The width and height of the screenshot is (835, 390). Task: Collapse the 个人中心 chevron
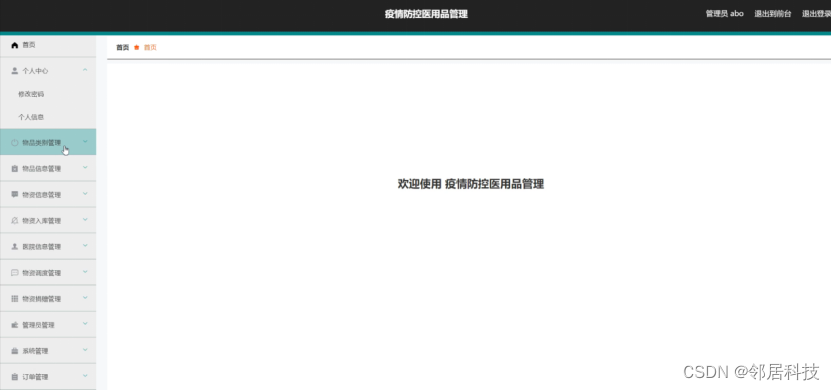(x=85, y=70)
